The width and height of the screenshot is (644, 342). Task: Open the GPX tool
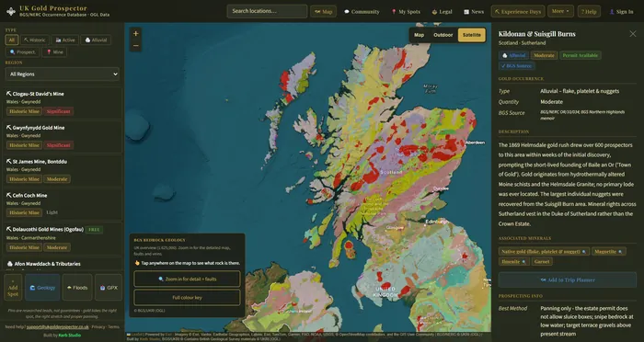[x=109, y=288]
